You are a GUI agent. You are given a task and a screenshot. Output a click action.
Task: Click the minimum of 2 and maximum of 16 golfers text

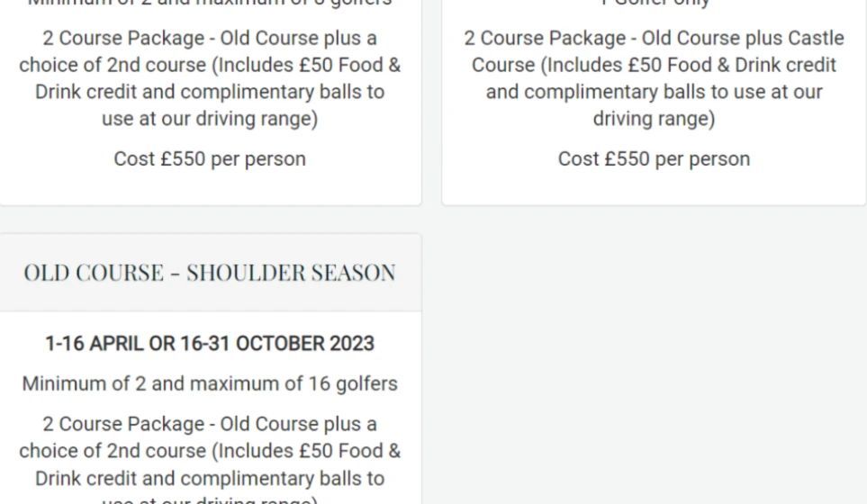(210, 383)
